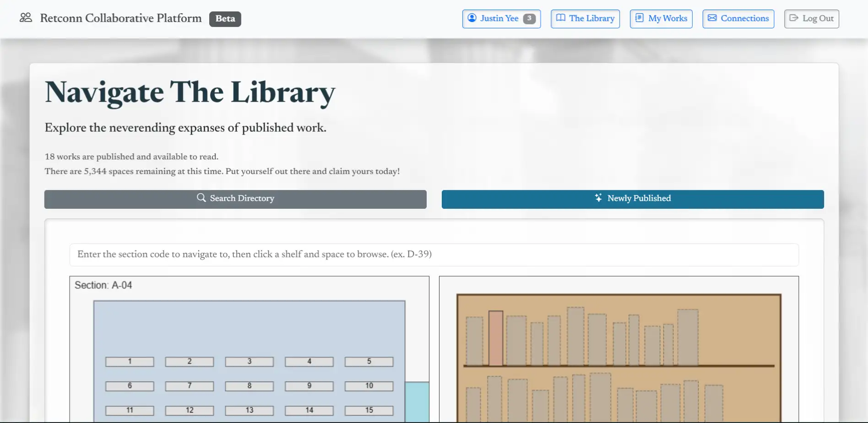Select shelf 5 in the section map

tap(369, 362)
